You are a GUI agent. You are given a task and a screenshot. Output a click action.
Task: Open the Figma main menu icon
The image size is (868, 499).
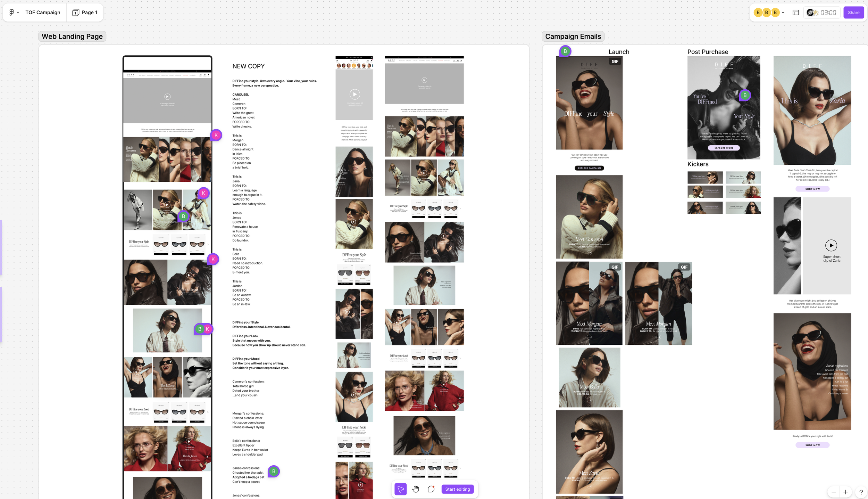pos(11,13)
